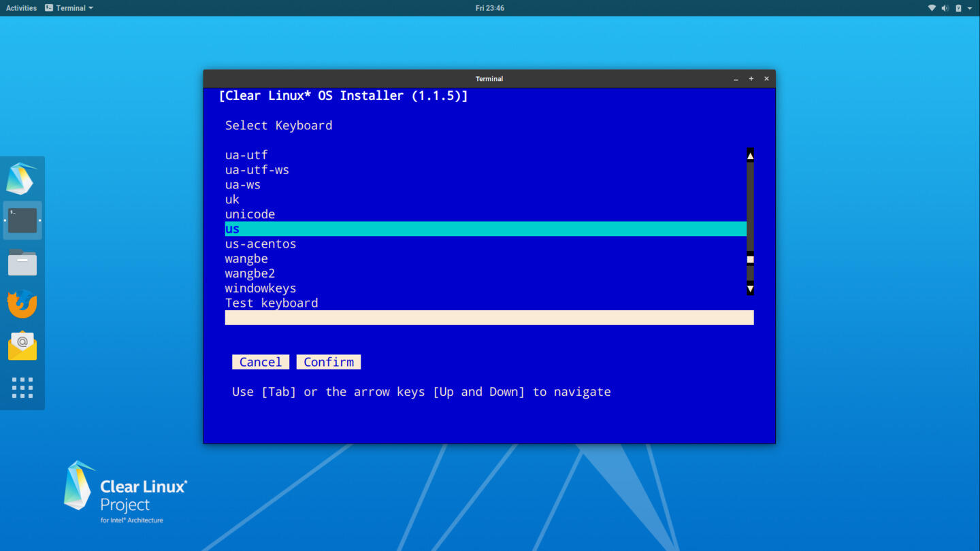Open the mail client dock icon
Image resolution: width=980 pixels, height=551 pixels.
22,346
